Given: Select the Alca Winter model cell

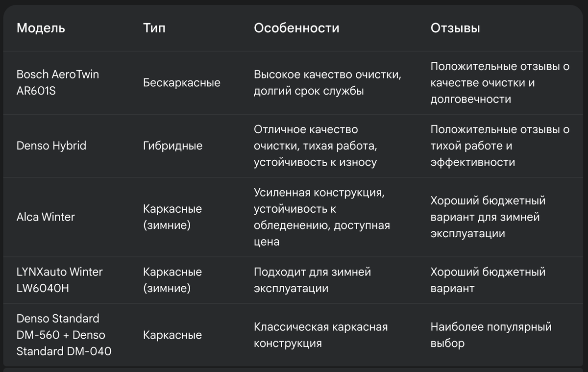Looking at the screenshot, I should tap(46, 217).
